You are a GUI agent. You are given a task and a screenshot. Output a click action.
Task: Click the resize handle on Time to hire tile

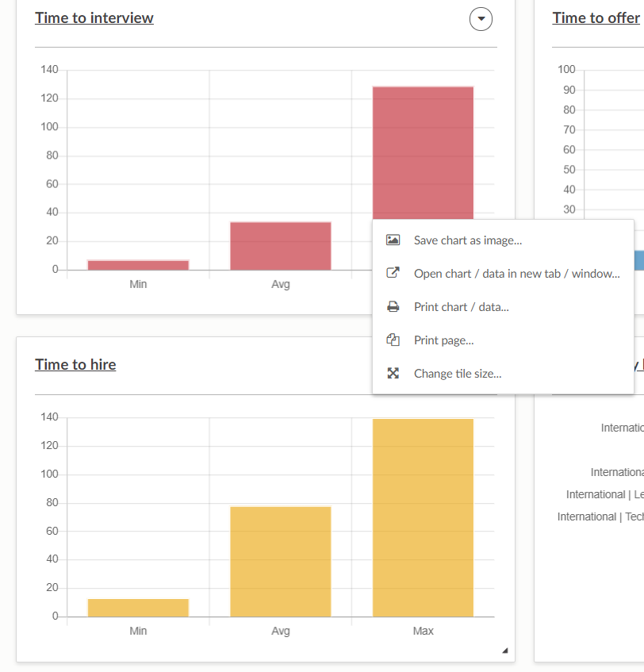point(504,651)
